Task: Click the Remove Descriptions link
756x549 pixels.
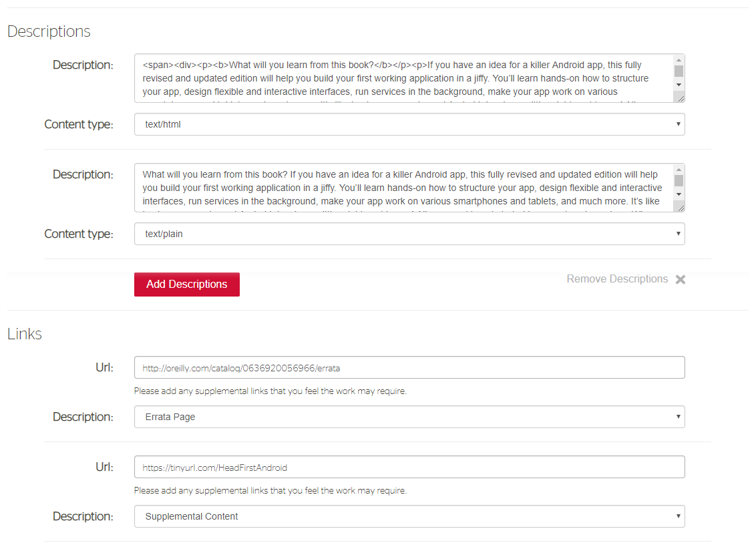Action: pyautogui.click(x=616, y=279)
